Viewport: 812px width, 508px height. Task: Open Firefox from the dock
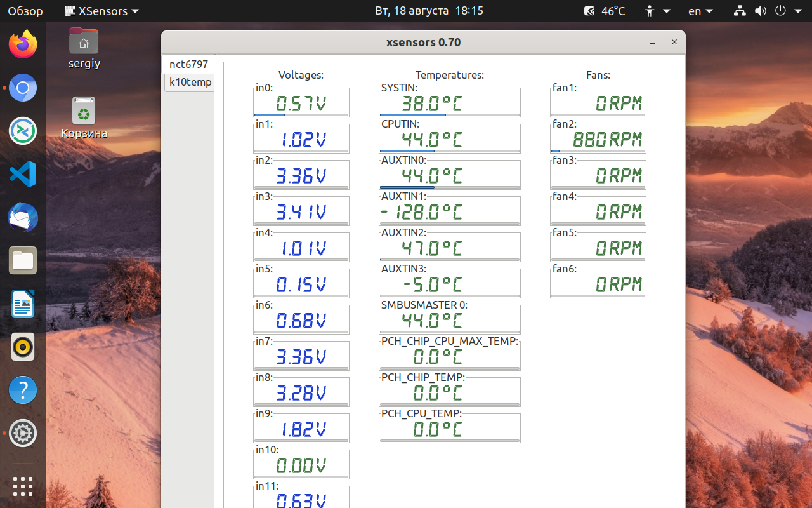23,44
